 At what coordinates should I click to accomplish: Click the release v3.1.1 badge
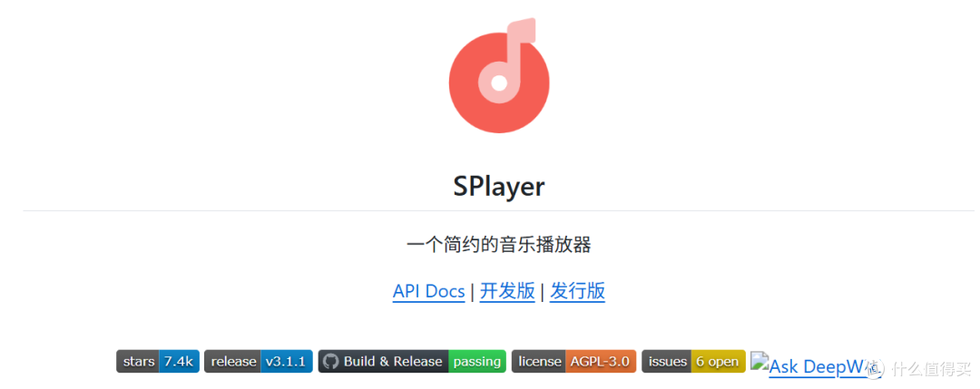pyautogui.click(x=258, y=361)
